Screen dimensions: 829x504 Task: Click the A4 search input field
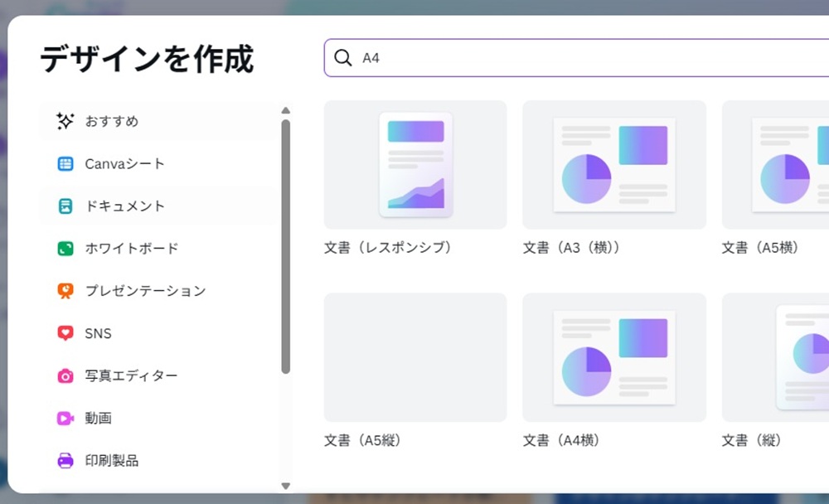[580, 58]
